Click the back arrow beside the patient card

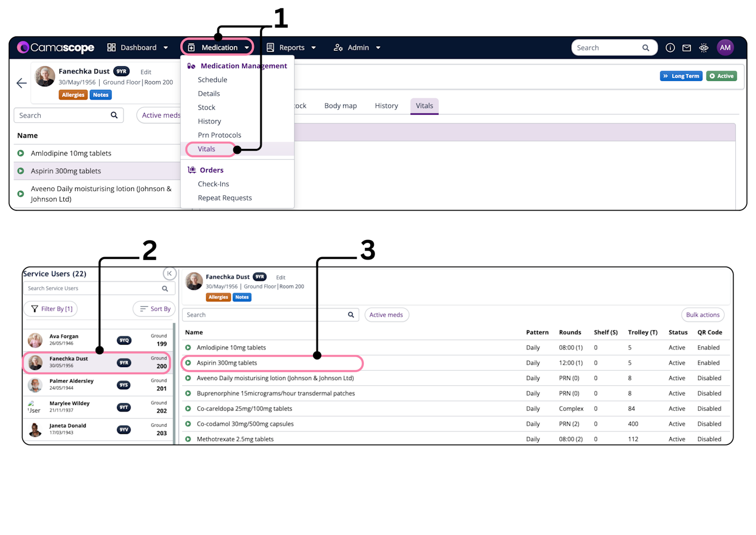(x=22, y=83)
